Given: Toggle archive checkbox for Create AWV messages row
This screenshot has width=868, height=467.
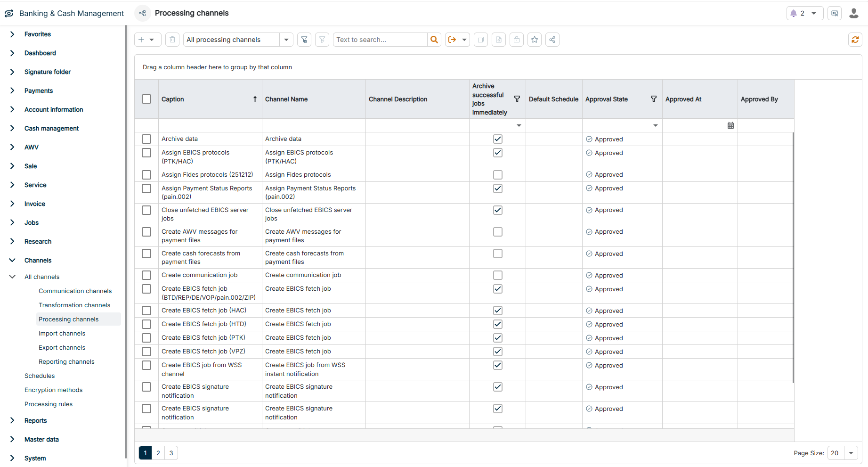Looking at the screenshot, I should point(498,232).
